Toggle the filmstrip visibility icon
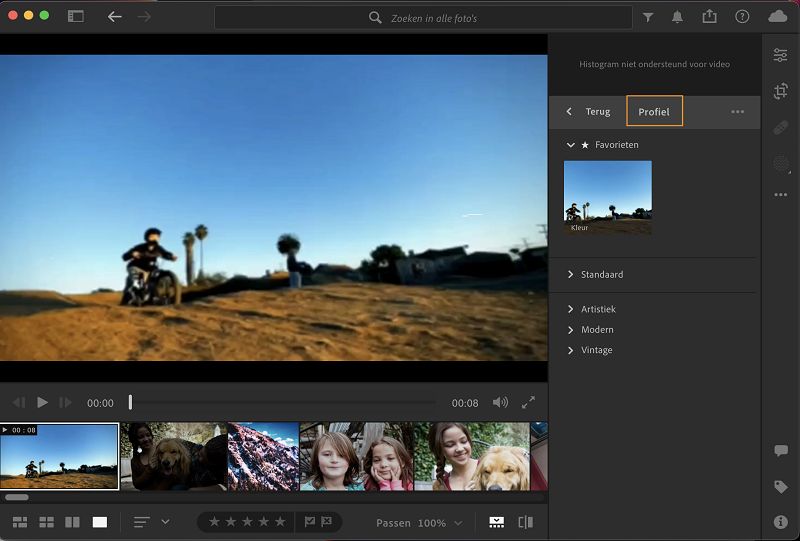The image size is (800, 541). tap(496, 522)
